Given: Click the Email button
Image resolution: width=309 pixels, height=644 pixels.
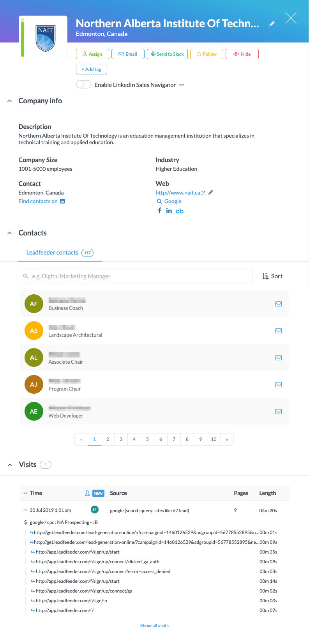Looking at the screenshot, I should point(128,54).
